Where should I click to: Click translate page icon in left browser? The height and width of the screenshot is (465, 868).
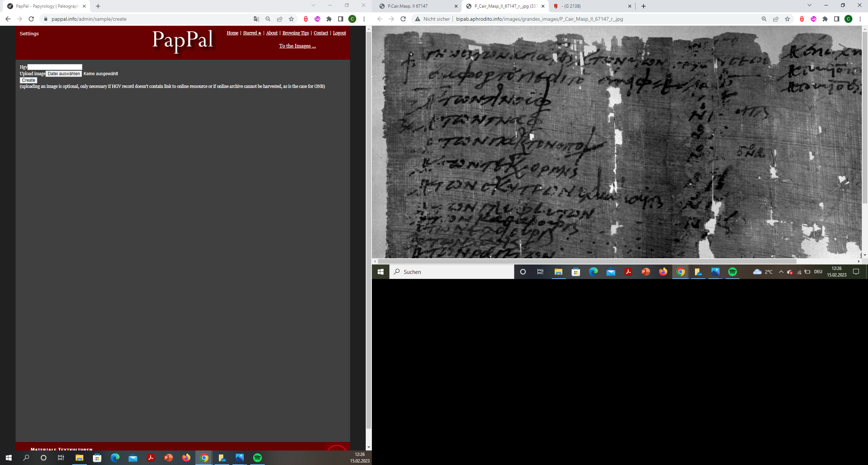(256, 19)
